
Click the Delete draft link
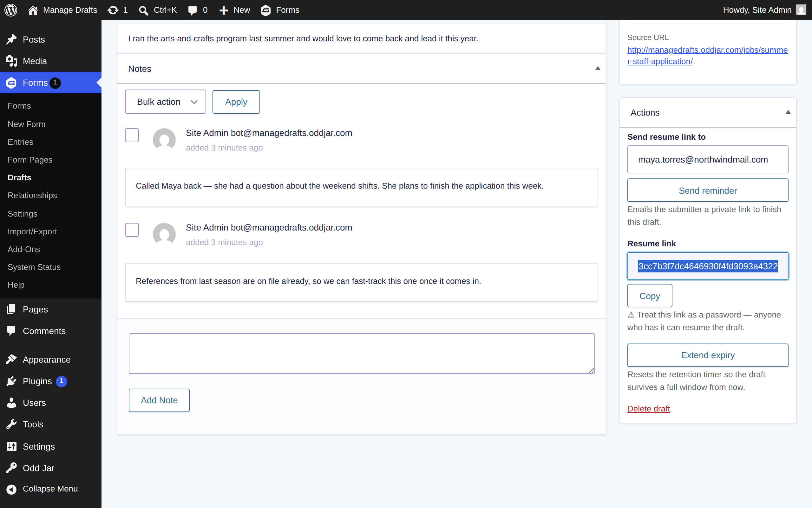tap(648, 409)
